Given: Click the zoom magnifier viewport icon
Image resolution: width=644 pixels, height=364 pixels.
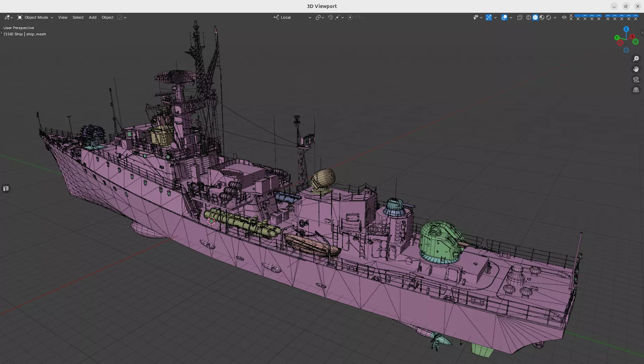Looking at the screenshot, I should coord(636,59).
